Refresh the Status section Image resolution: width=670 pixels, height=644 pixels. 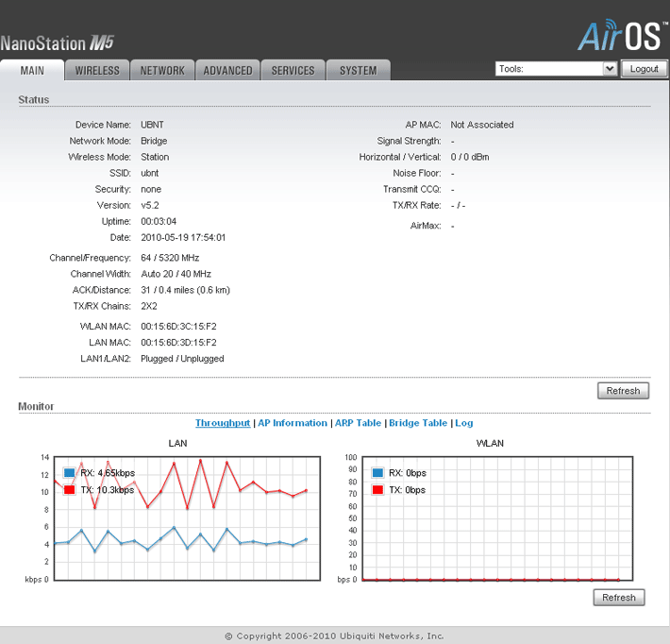[x=623, y=390]
